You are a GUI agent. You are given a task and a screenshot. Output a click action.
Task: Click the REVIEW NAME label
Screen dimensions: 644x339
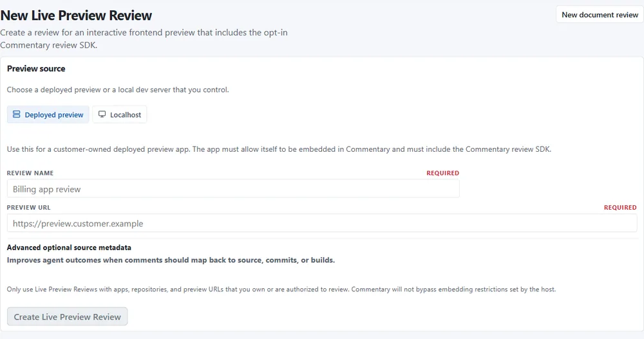pyautogui.click(x=30, y=173)
